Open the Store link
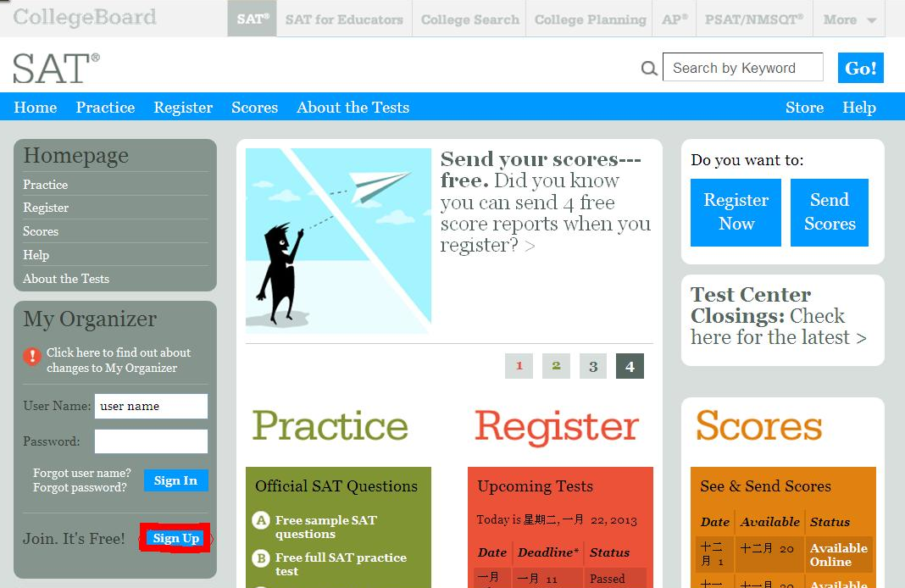 pos(804,108)
